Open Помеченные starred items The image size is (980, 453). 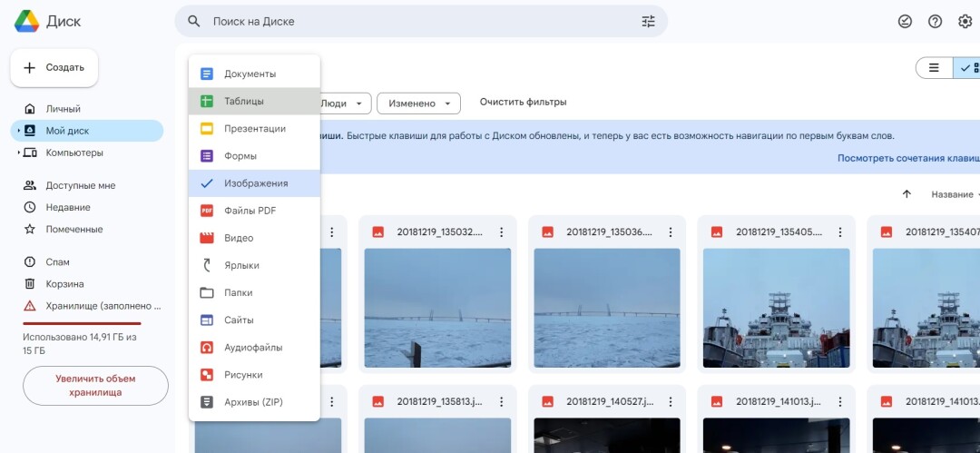[x=73, y=230]
